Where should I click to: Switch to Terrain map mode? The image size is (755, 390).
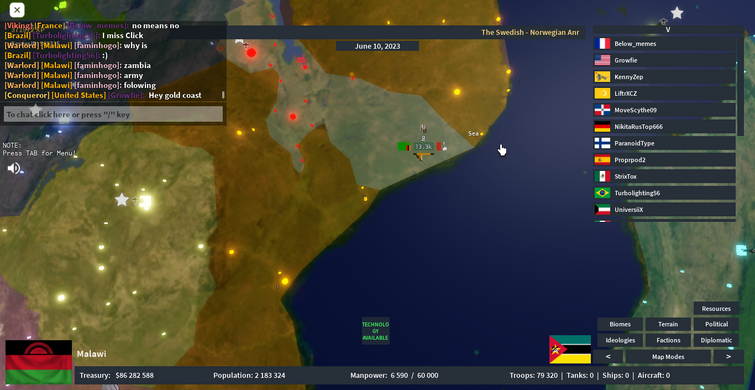click(668, 324)
